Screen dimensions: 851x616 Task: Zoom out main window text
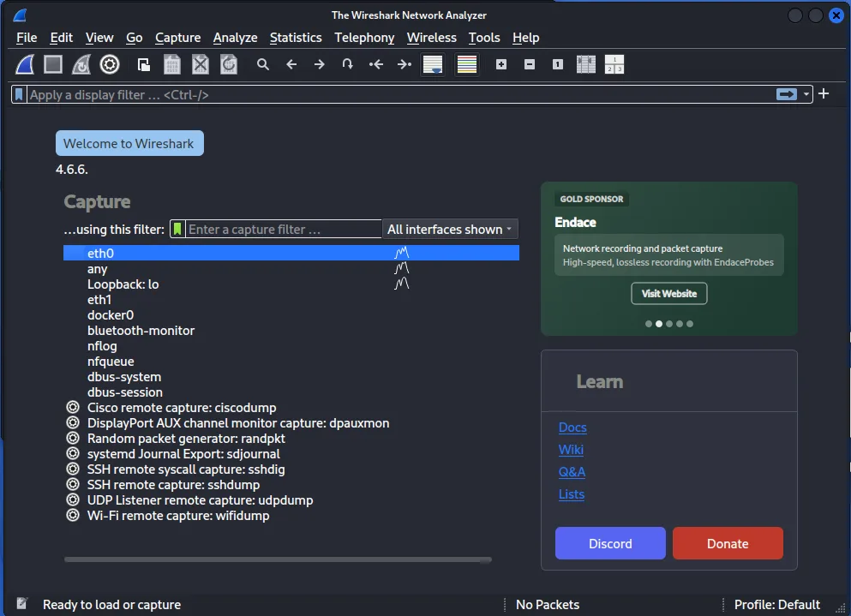[x=529, y=64]
